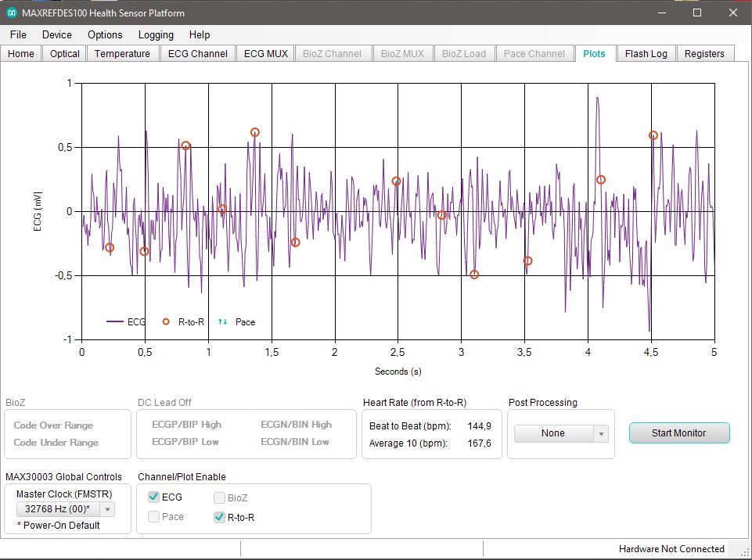This screenshot has height=560, width=752.
Task: Click the R-to-R marker near 4.5 seconds
Action: pyautogui.click(x=653, y=135)
